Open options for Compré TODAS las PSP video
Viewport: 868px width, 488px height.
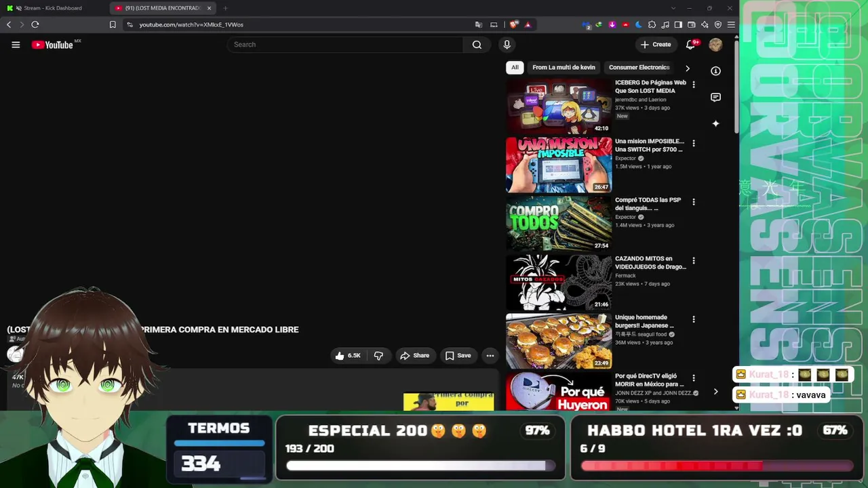pos(693,202)
